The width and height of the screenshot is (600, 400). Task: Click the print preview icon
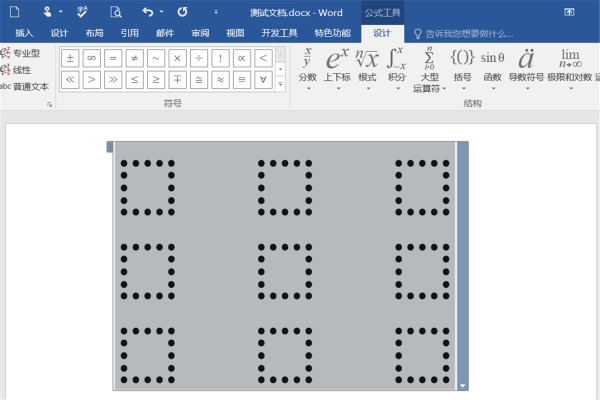point(115,12)
